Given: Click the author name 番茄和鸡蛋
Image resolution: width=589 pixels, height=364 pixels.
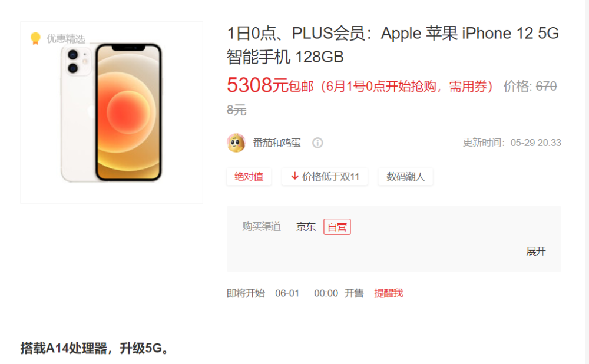Looking at the screenshot, I should 277,143.
